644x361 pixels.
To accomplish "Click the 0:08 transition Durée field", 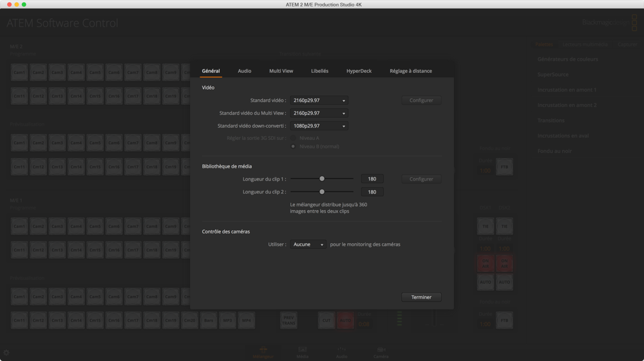I will point(364,324).
